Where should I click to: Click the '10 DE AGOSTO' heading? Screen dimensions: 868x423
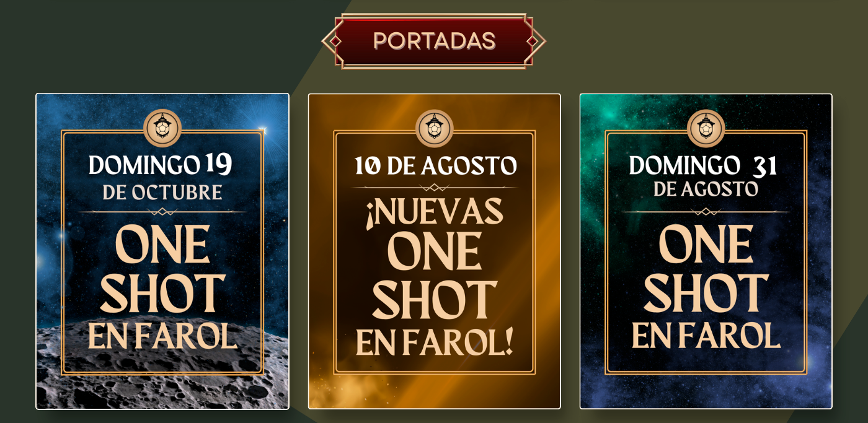click(435, 166)
